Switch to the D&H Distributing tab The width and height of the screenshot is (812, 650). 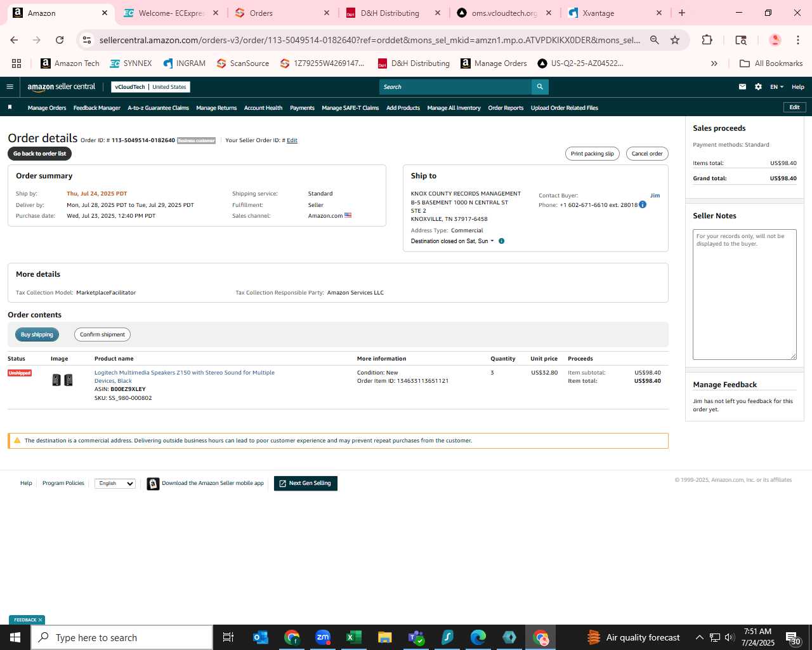click(393, 13)
